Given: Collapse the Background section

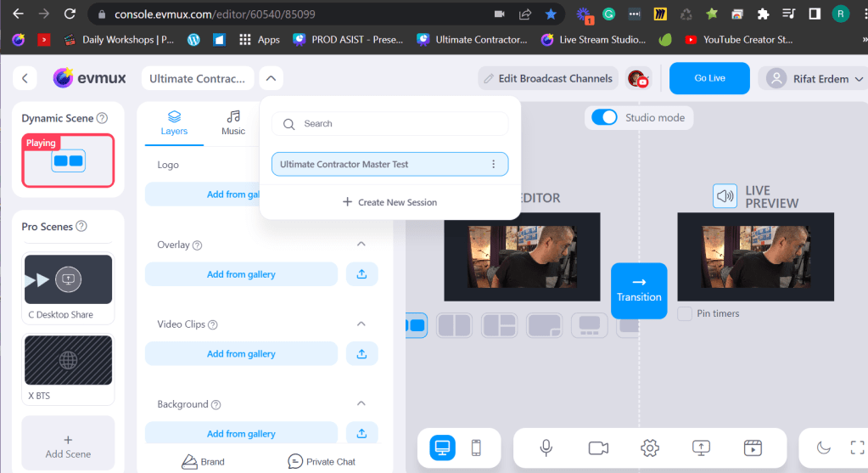Looking at the screenshot, I should pyautogui.click(x=361, y=403).
